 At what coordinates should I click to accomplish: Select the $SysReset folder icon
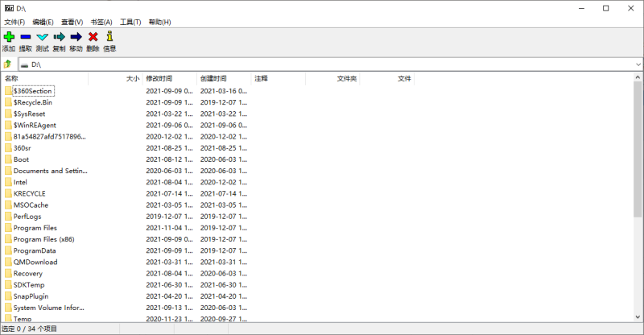(9, 114)
